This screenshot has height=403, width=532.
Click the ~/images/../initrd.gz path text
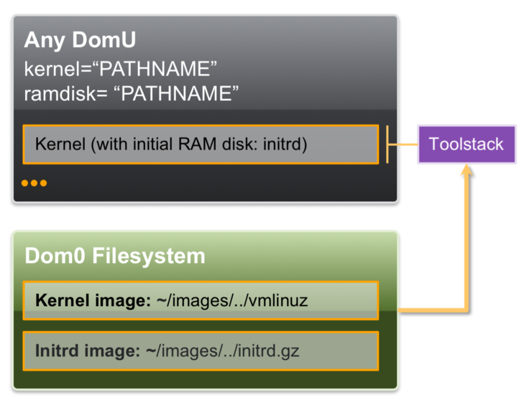[x=228, y=352]
